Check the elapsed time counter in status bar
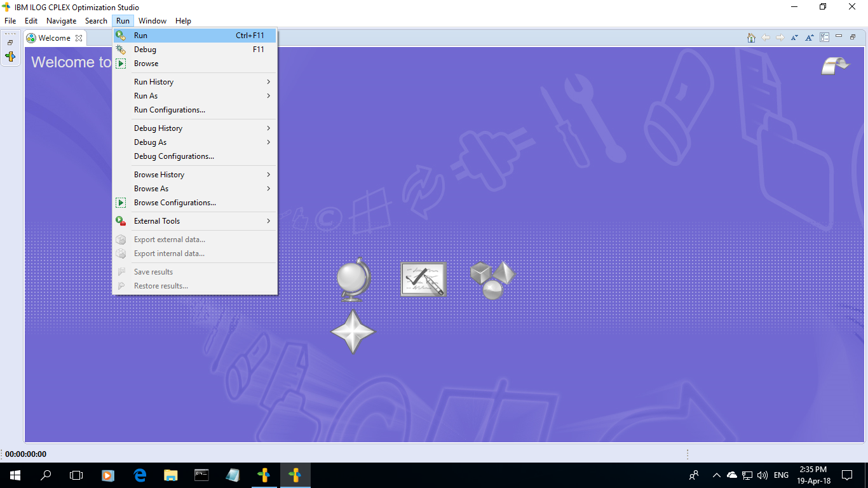 24,454
